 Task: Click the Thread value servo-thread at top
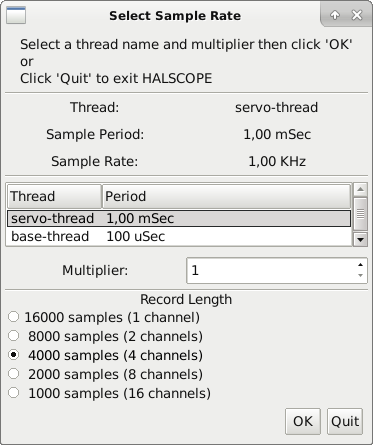tap(276, 107)
